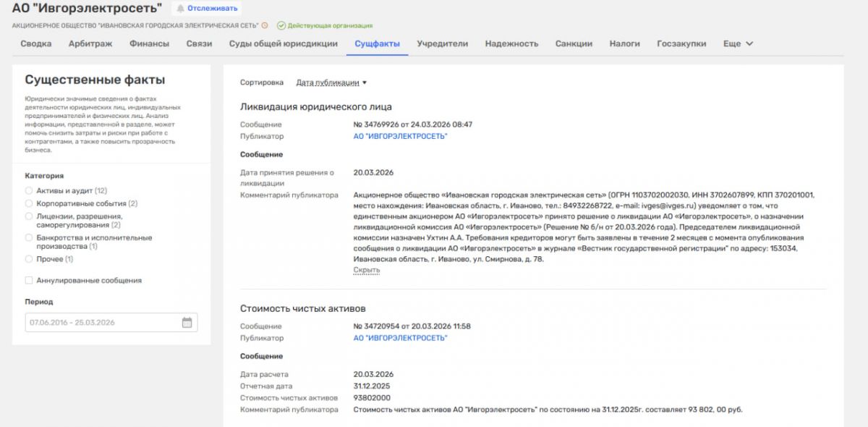The width and height of the screenshot is (868, 427).
Task: Open publisher link in Стоимость чистых активов section
Action: pos(400,338)
